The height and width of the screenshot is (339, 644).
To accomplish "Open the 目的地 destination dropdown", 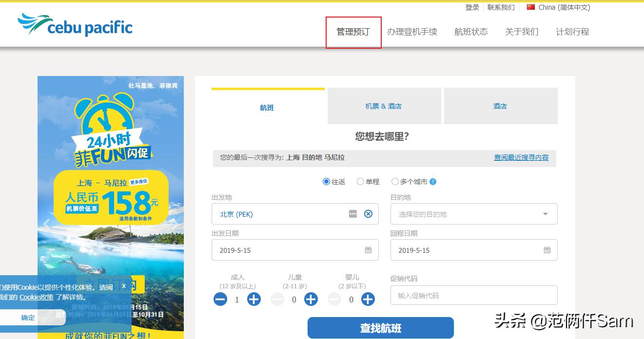I will click(x=473, y=214).
